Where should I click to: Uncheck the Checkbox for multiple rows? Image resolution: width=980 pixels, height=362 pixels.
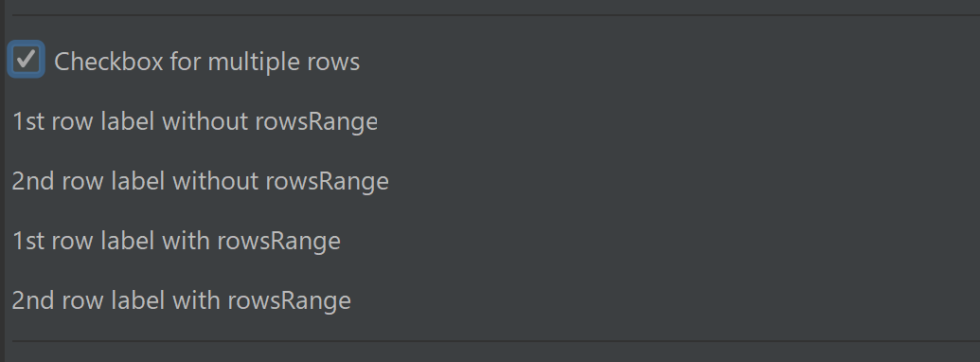[26, 60]
